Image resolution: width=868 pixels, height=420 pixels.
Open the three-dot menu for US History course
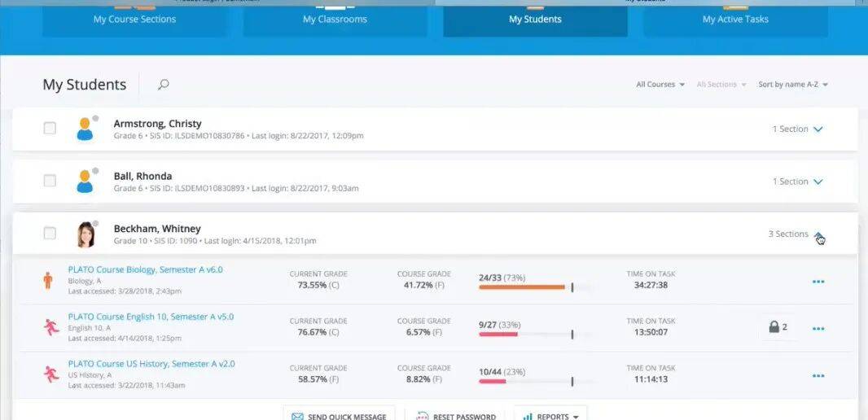point(818,376)
